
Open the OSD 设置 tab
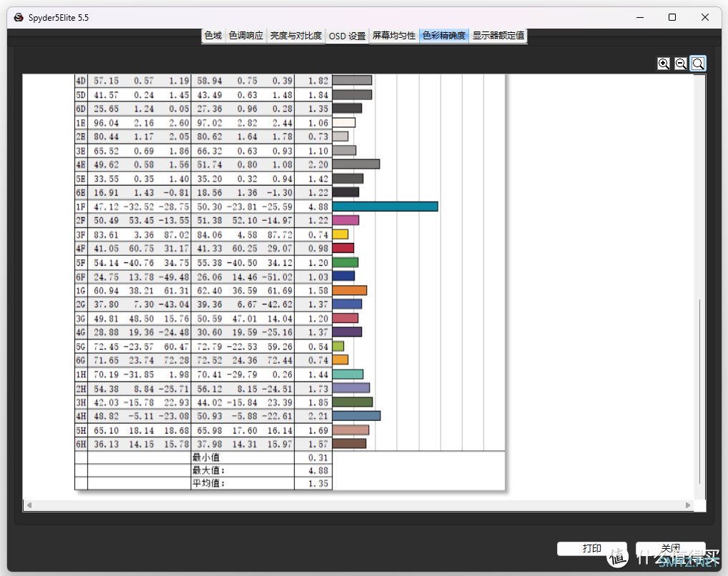(x=347, y=36)
